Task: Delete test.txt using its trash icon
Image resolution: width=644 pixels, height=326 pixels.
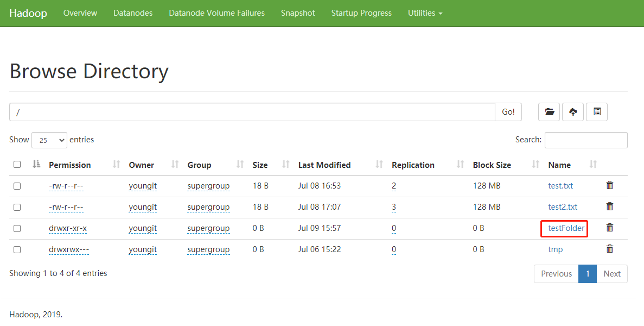Action: pos(609,185)
